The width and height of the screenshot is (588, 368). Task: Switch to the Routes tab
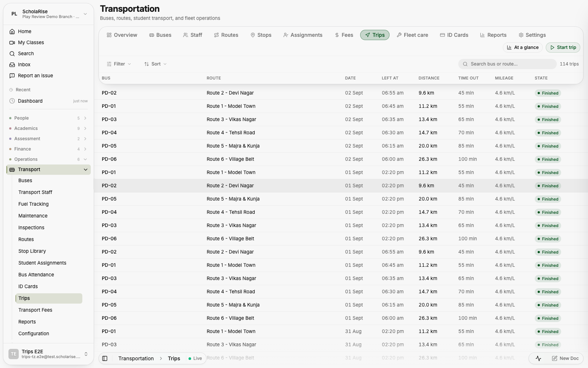coord(226,35)
